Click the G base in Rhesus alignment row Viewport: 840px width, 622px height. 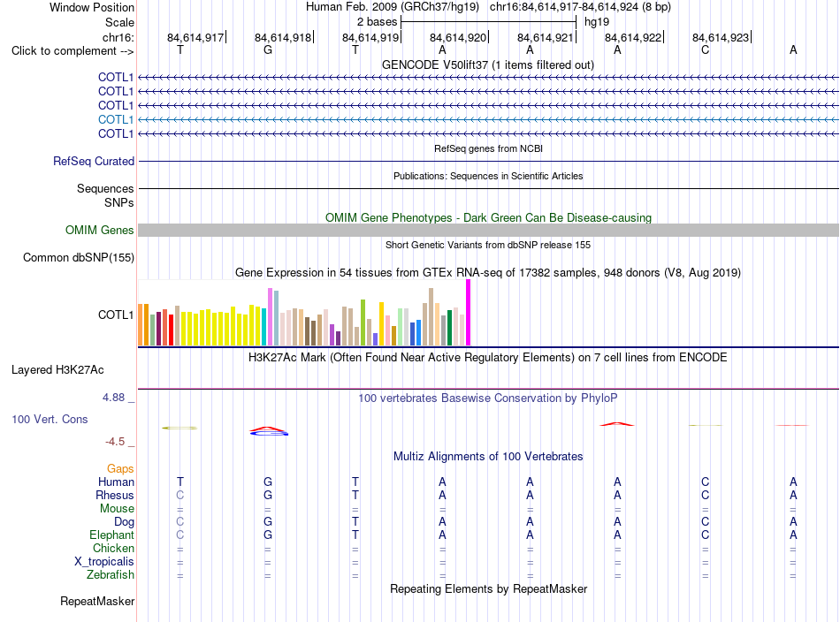point(268,495)
